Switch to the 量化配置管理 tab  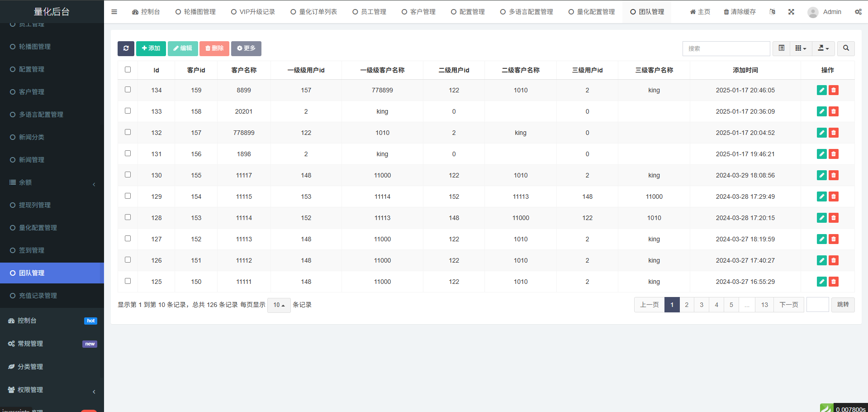coord(592,12)
